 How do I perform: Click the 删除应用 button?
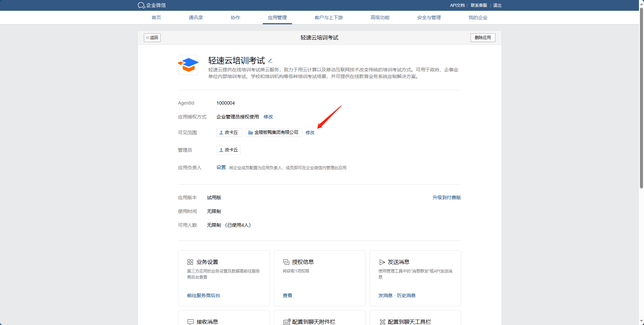(483, 38)
